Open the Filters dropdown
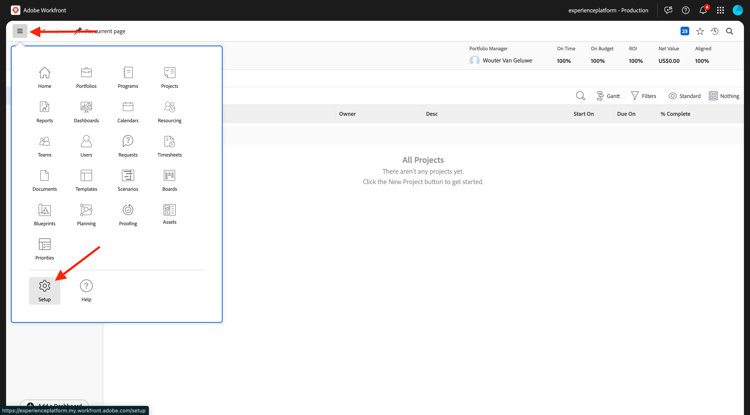 [x=643, y=96]
